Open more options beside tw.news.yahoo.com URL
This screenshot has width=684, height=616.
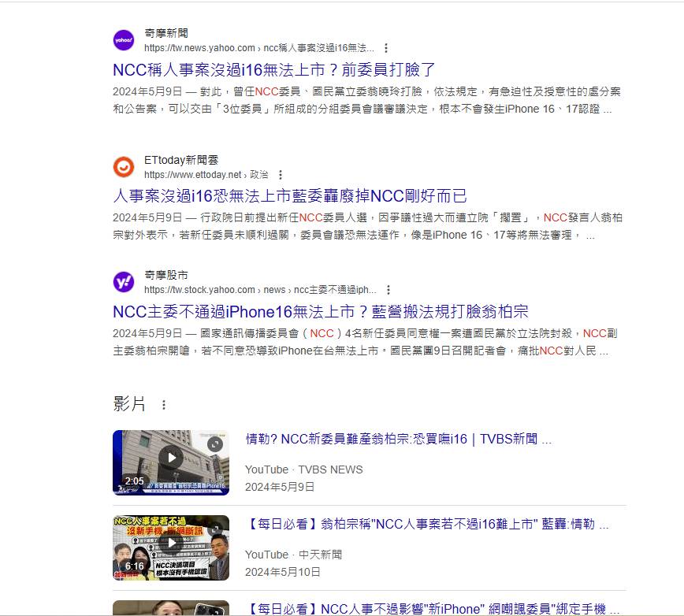tap(386, 48)
